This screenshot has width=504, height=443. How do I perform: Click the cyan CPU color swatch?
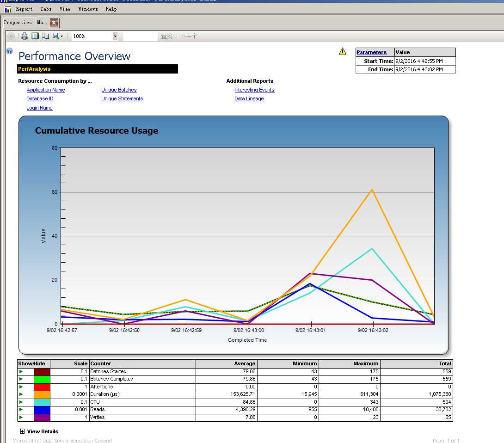coord(42,402)
